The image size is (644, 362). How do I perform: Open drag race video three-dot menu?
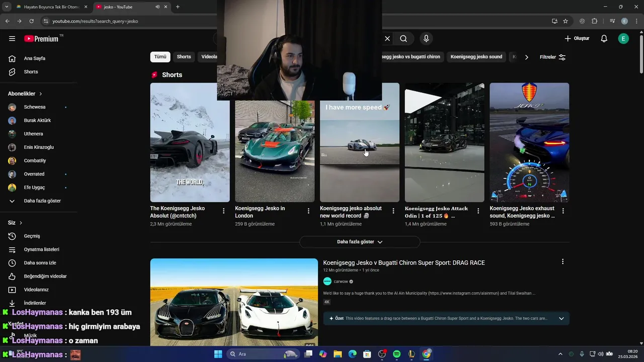click(562, 261)
